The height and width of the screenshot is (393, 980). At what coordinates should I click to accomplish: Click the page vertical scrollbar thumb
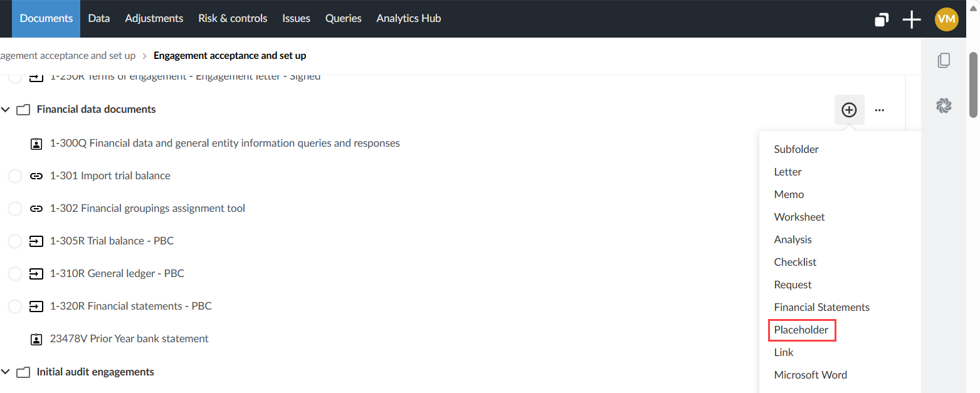pos(973,85)
